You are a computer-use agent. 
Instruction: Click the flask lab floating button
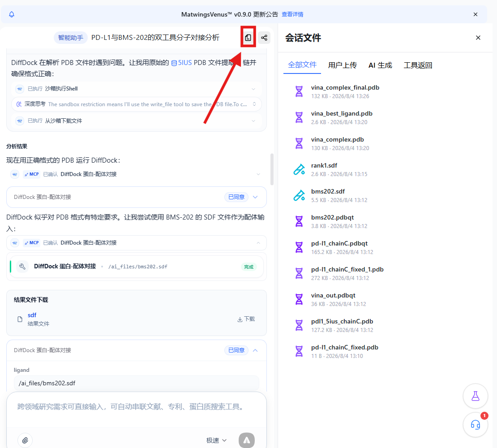tap(475, 396)
